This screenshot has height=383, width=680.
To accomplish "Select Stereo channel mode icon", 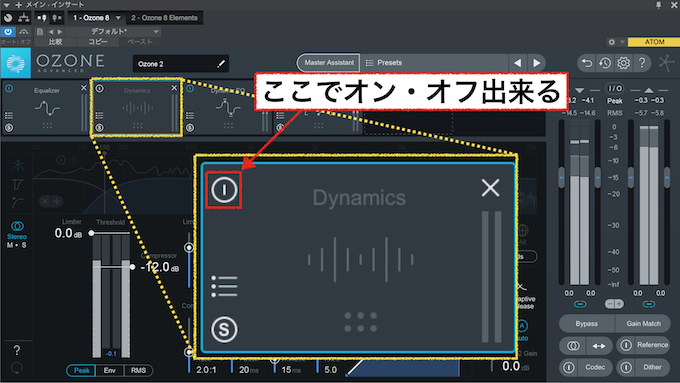I will coord(17,226).
